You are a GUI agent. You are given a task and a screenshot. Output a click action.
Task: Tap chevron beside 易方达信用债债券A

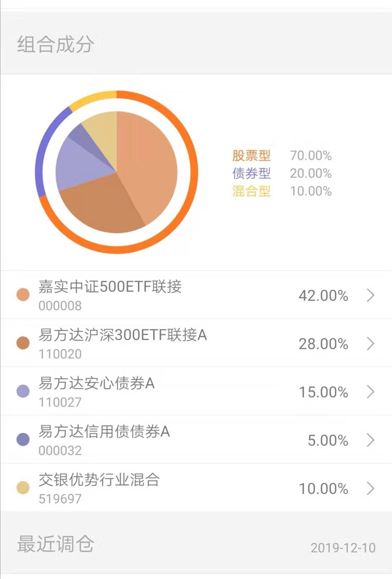click(370, 440)
